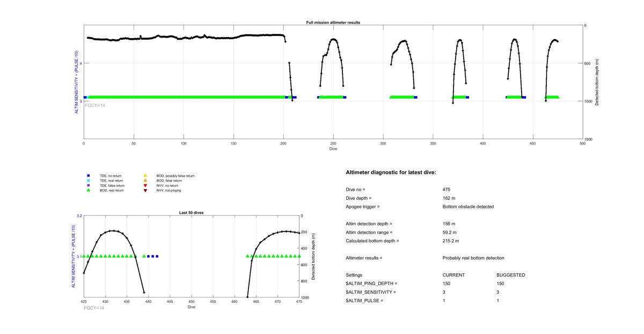The width and height of the screenshot is (644, 334).
Task: Click the '$ALTIM_SENSITIVITY =' setting name
Action: point(371,292)
